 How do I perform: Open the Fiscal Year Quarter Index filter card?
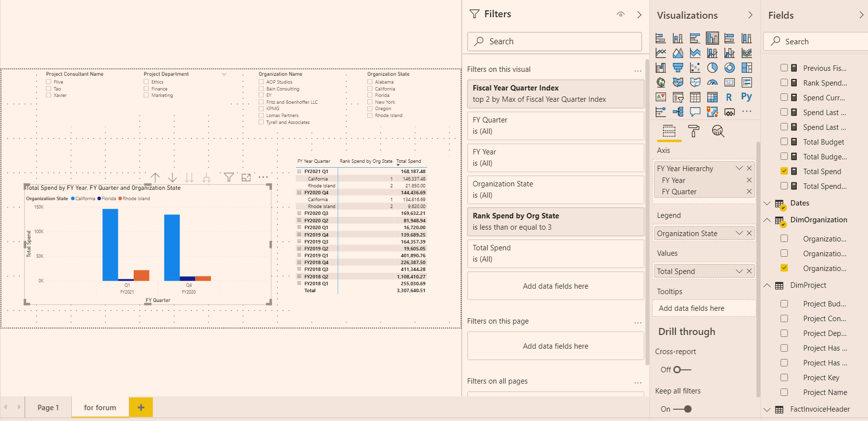[555, 93]
